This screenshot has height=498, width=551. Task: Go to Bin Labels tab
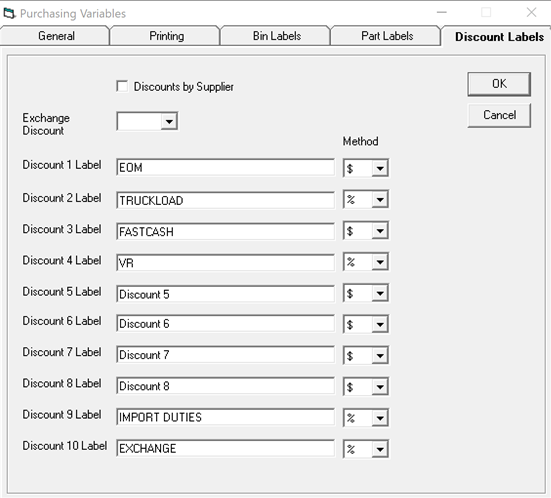tap(276, 36)
